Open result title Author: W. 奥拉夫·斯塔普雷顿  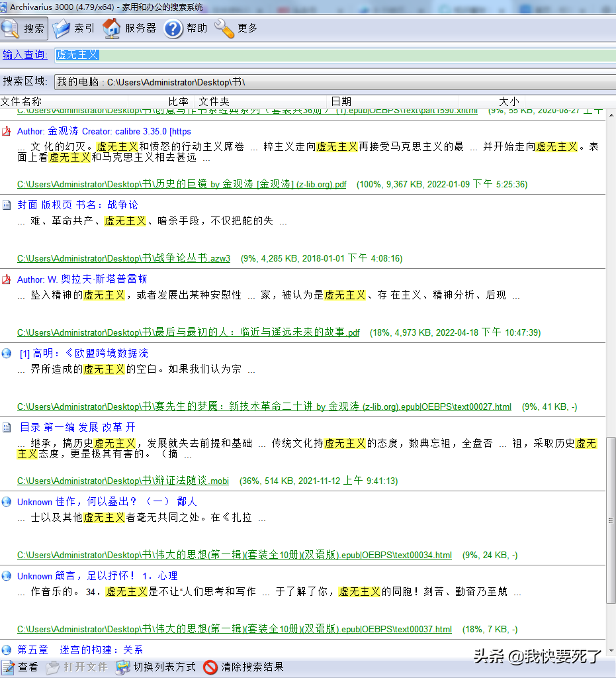82,279
